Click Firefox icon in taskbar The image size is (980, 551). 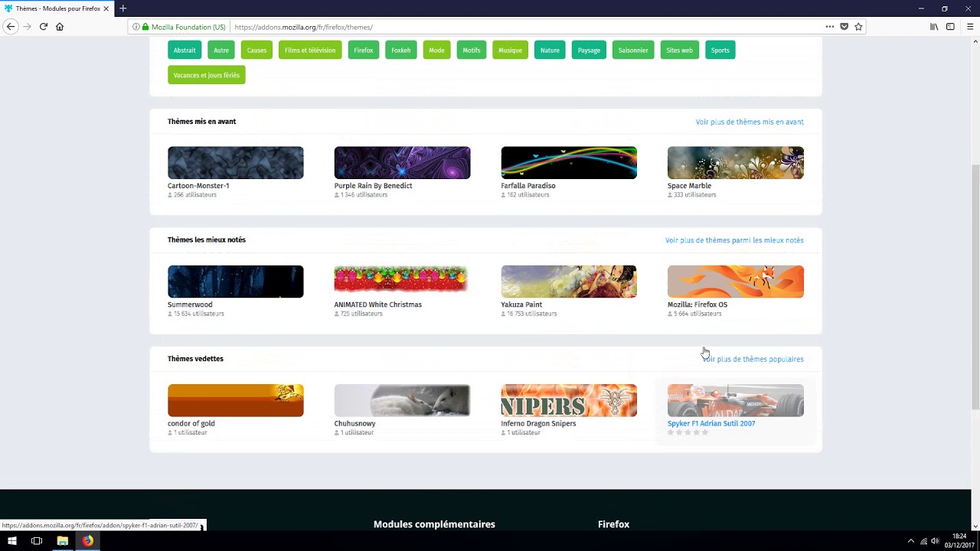(88, 541)
